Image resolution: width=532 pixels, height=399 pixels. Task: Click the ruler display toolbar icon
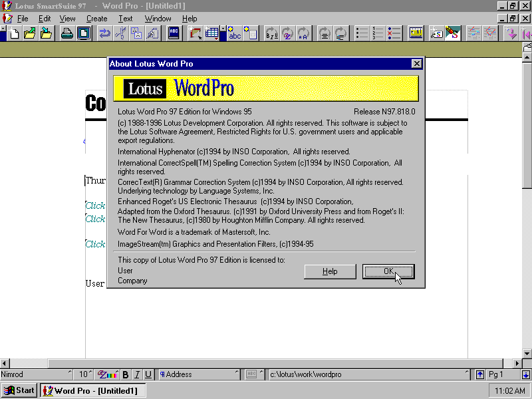(x=416, y=33)
